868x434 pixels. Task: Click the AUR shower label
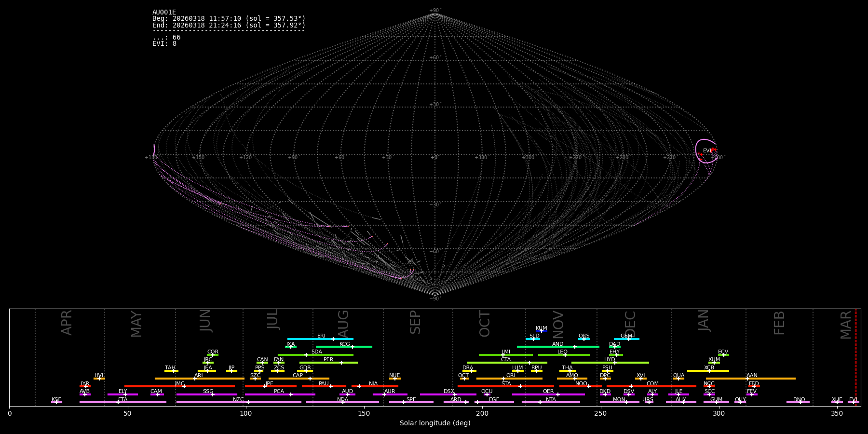(x=390, y=392)
